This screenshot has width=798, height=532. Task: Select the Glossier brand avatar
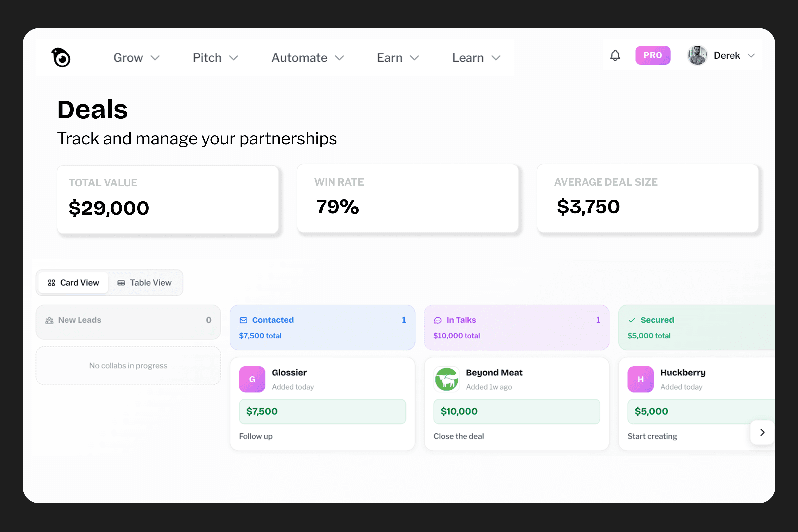coord(252,379)
